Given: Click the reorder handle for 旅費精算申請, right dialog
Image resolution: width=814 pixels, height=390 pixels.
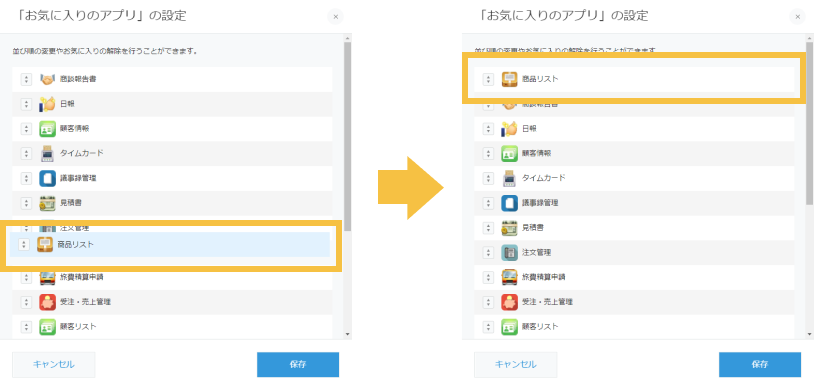Looking at the screenshot, I should (488, 277).
